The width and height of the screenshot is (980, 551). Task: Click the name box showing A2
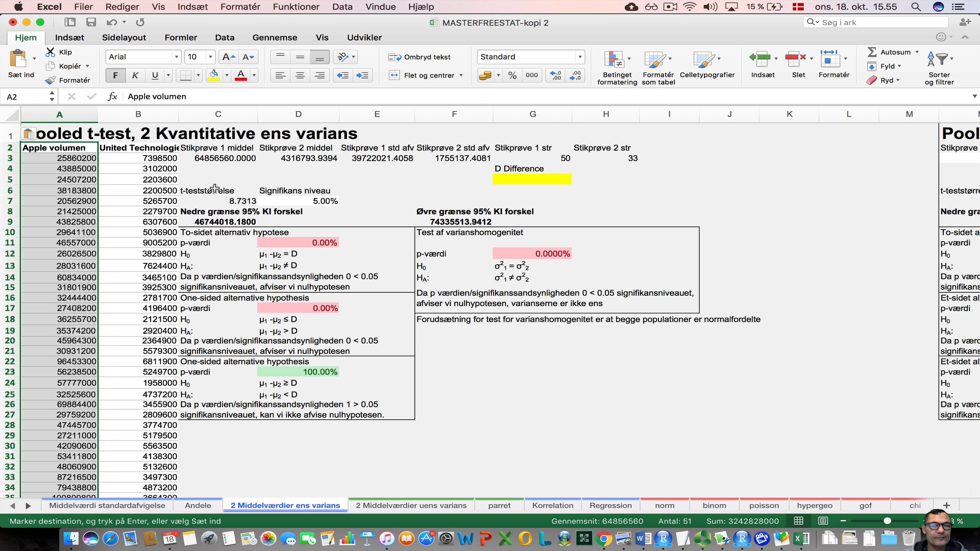[25, 97]
